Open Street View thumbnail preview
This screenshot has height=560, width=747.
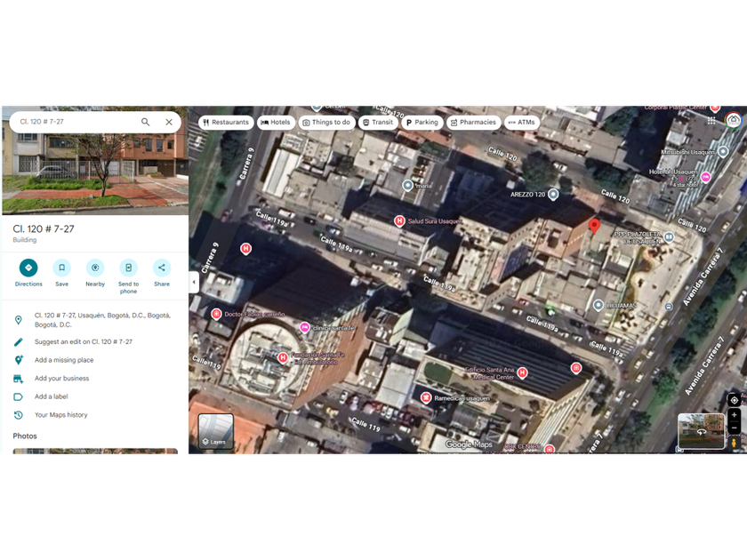pyautogui.click(x=701, y=431)
